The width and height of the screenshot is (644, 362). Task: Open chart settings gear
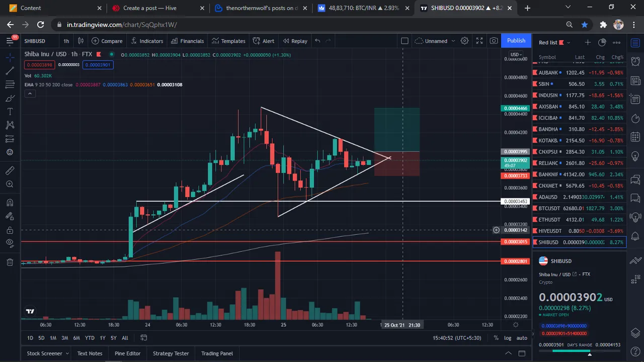[x=465, y=41]
